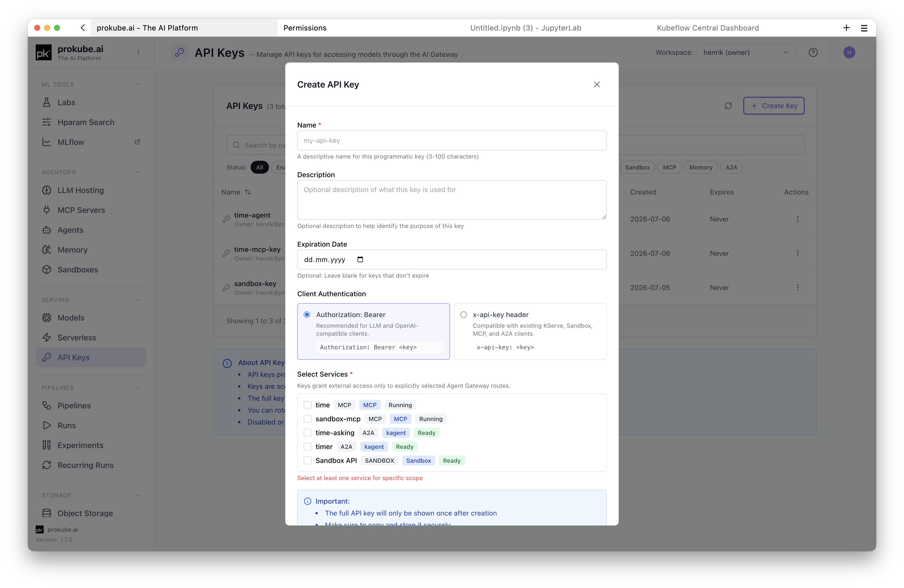Check the timer A2A service checkbox
Image resolution: width=904 pixels, height=588 pixels.
pos(308,447)
